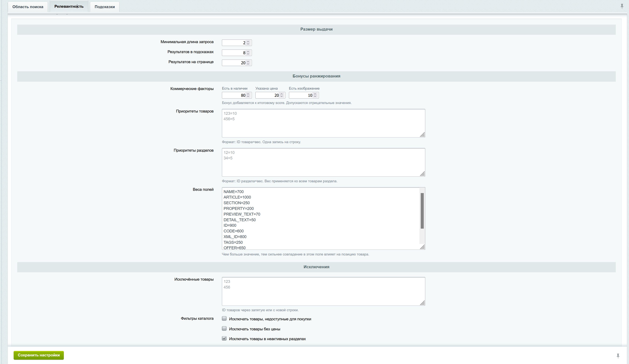
Task: Click the Минимальная длина запроса stepper arrows
Action: (248, 43)
